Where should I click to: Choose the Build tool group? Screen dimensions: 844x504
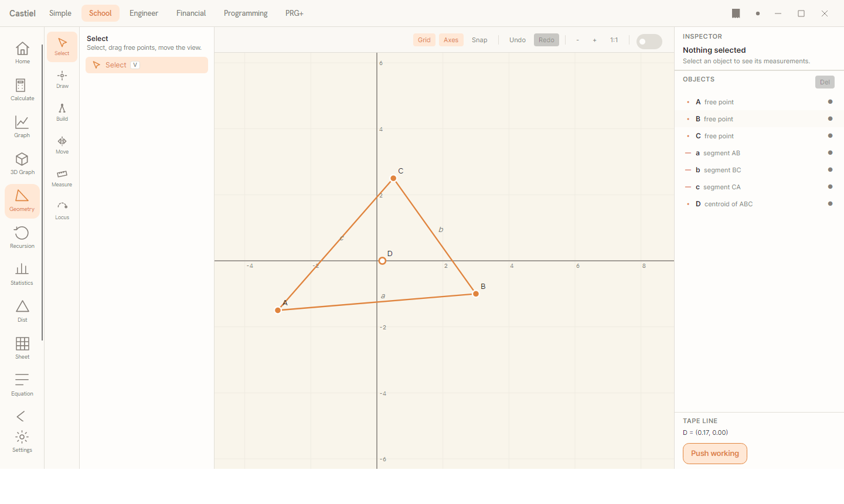coord(62,113)
